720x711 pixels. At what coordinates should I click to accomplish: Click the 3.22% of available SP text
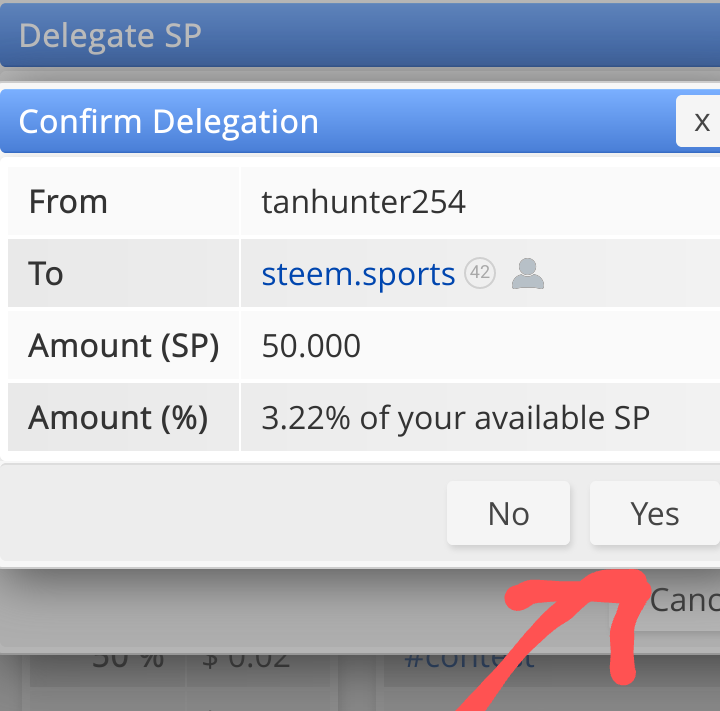point(456,418)
